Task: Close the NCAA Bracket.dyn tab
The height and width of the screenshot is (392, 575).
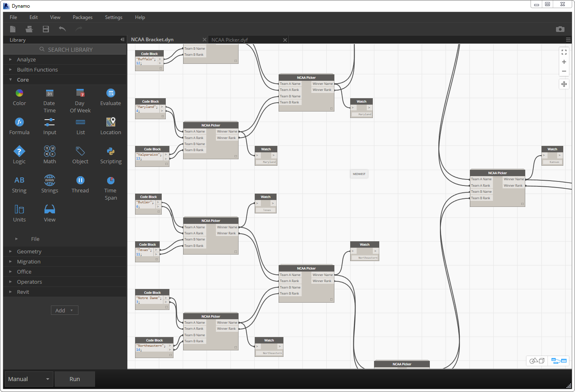Action: click(x=204, y=40)
